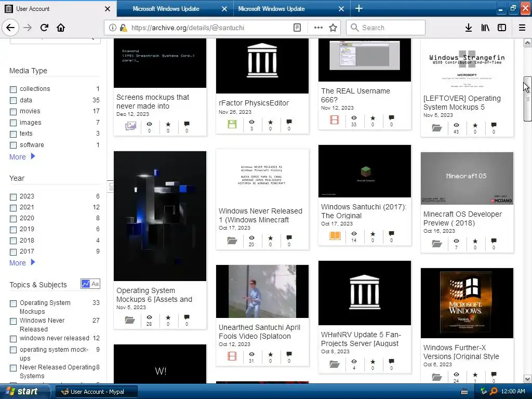Click film icon on Unearthed Santuchi April Fools card
This screenshot has height=399, width=532.
pyautogui.click(x=232, y=356)
